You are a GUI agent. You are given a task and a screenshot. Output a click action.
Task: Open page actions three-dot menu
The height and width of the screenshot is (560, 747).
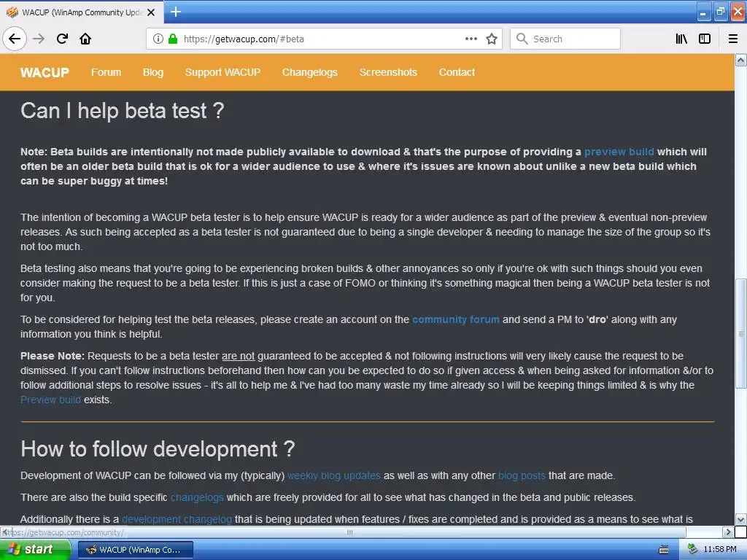tap(471, 39)
